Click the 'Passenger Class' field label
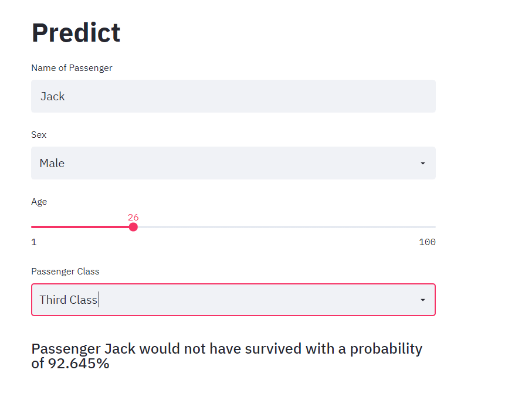 tap(65, 272)
